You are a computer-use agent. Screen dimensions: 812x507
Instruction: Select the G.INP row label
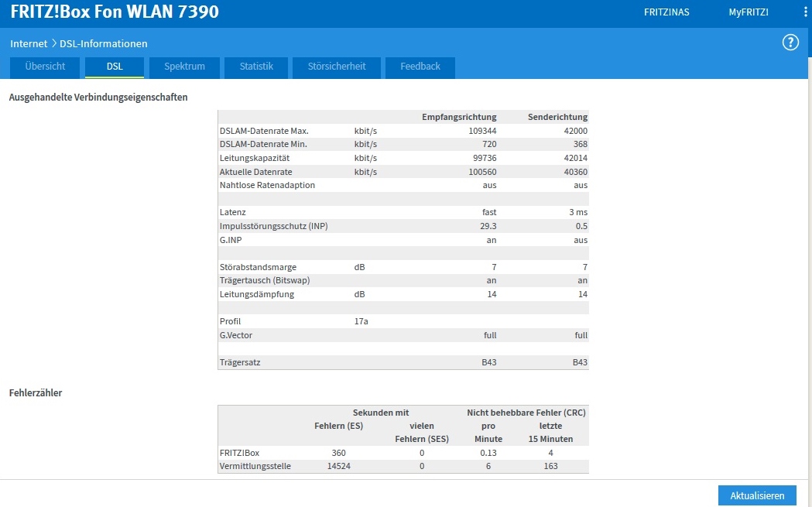(231, 240)
